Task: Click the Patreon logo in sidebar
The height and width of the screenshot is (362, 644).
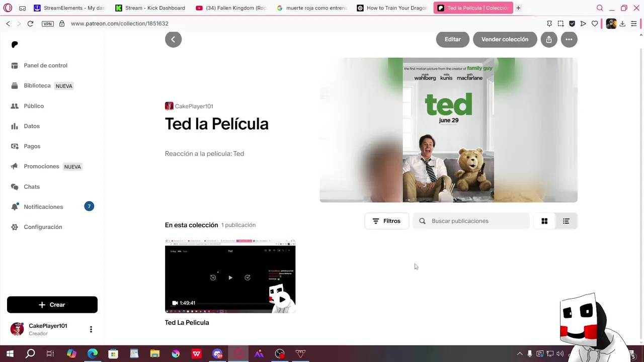Action: (x=15, y=45)
